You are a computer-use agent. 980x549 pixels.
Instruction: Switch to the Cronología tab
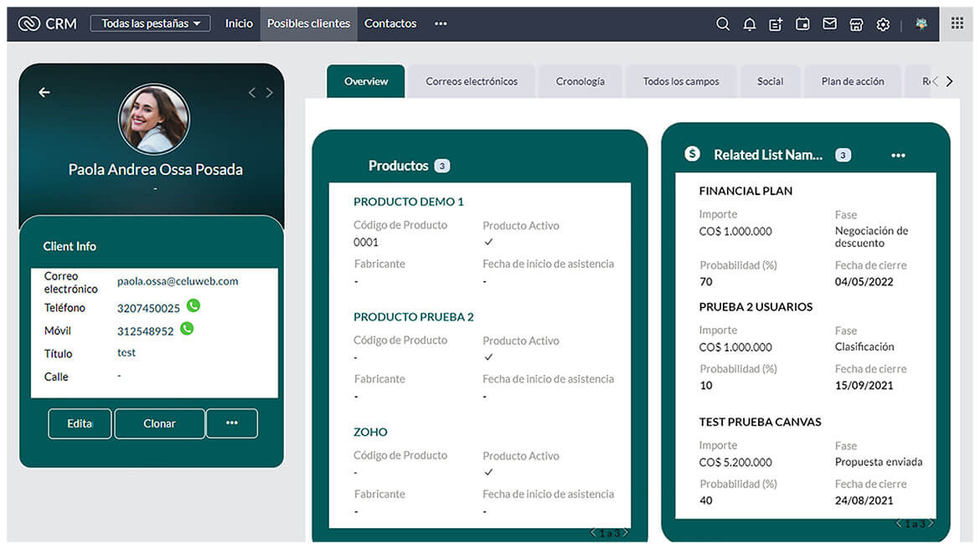580,82
